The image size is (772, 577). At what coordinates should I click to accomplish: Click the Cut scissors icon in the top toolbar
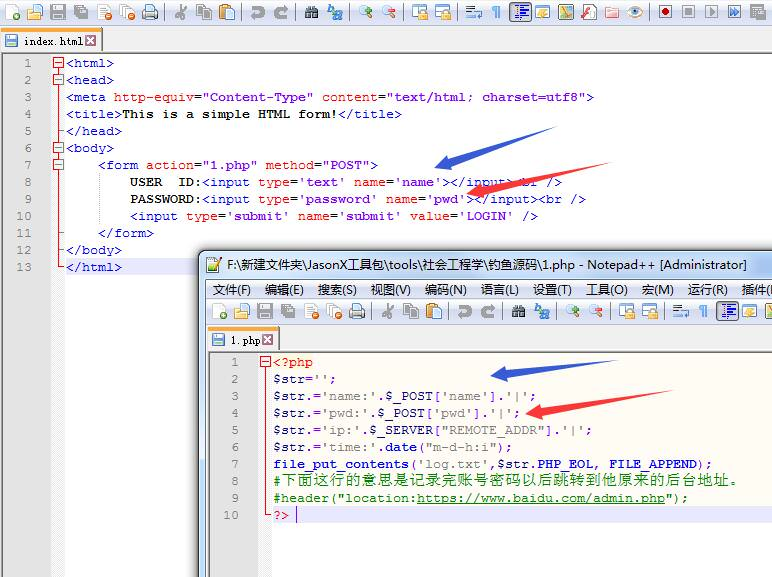click(181, 12)
